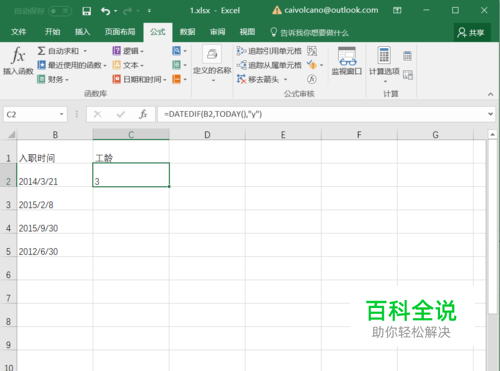Switch to the 开始 Home tab
The height and width of the screenshot is (371, 500).
52,32
